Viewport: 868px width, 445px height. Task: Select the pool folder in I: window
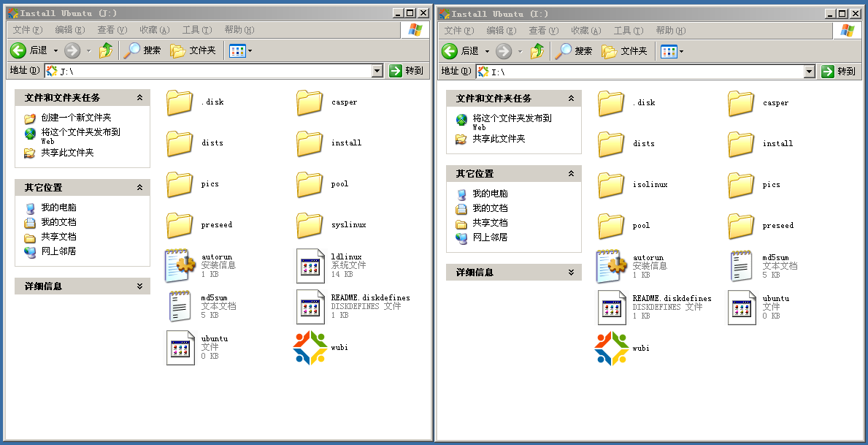(x=624, y=226)
